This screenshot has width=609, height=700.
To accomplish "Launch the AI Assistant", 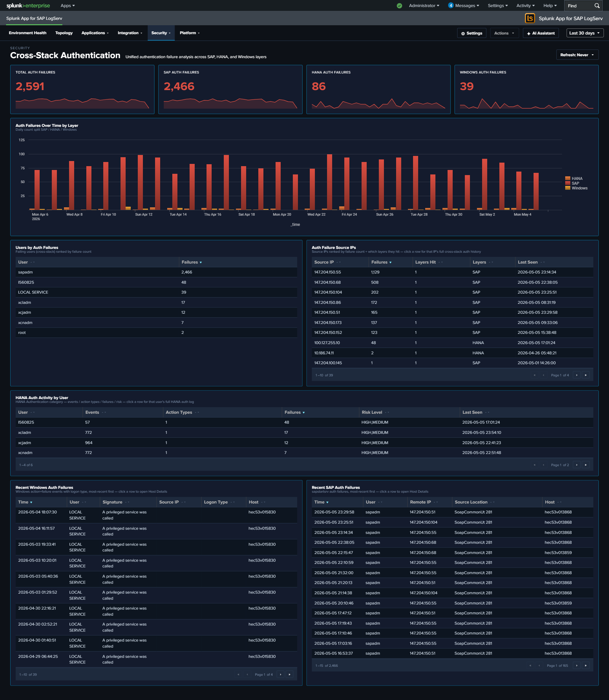I will click(540, 33).
